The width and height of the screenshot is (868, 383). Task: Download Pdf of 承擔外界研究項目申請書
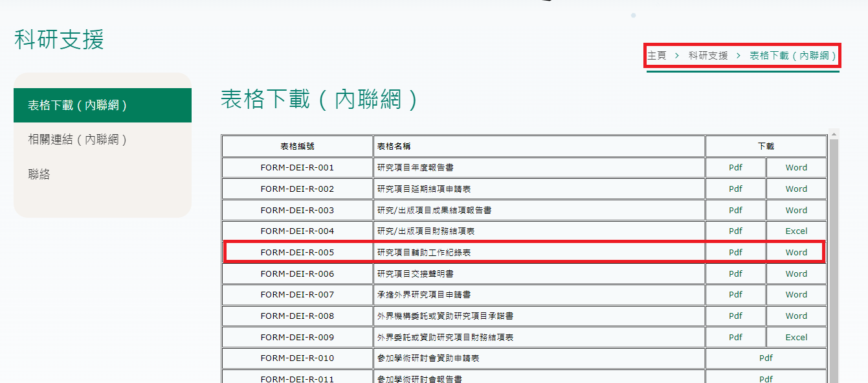[x=735, y=294]
